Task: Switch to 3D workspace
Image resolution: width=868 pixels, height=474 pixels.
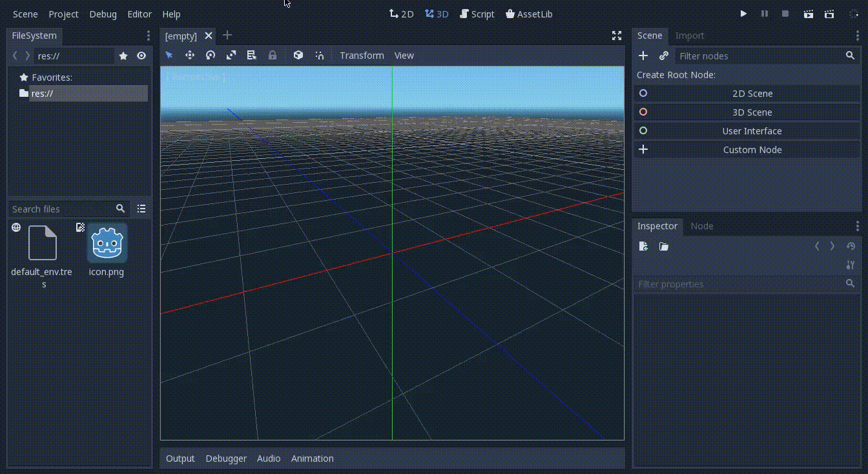Action: pyautogui.click(x=437, y=14)
